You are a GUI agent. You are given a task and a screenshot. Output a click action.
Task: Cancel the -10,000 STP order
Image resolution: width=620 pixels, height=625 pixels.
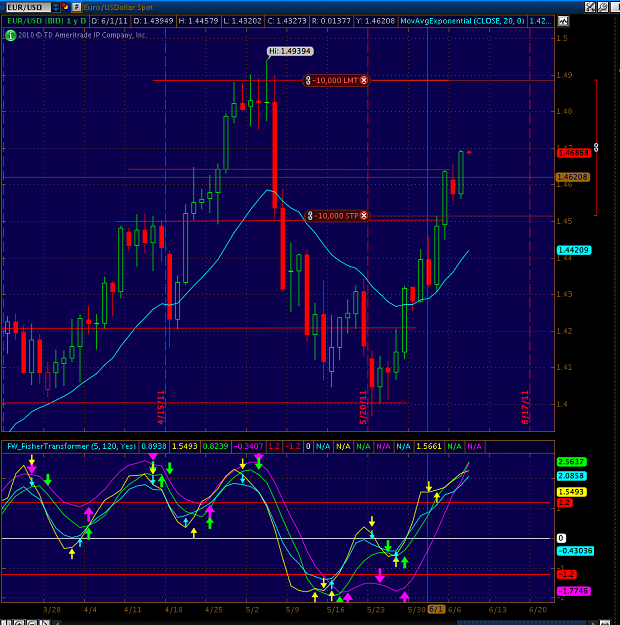[364, 216]
